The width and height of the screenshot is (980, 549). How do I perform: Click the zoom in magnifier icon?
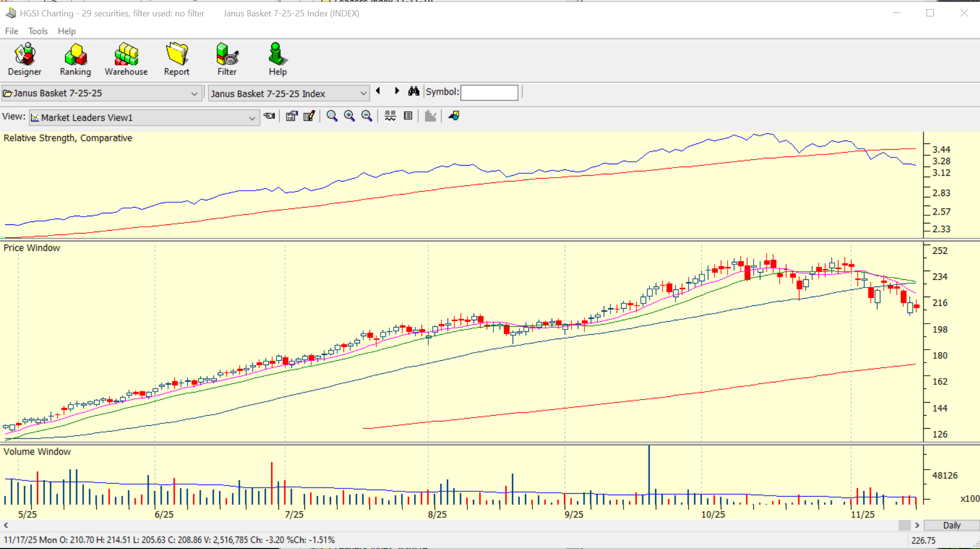[x=349, y=116]
